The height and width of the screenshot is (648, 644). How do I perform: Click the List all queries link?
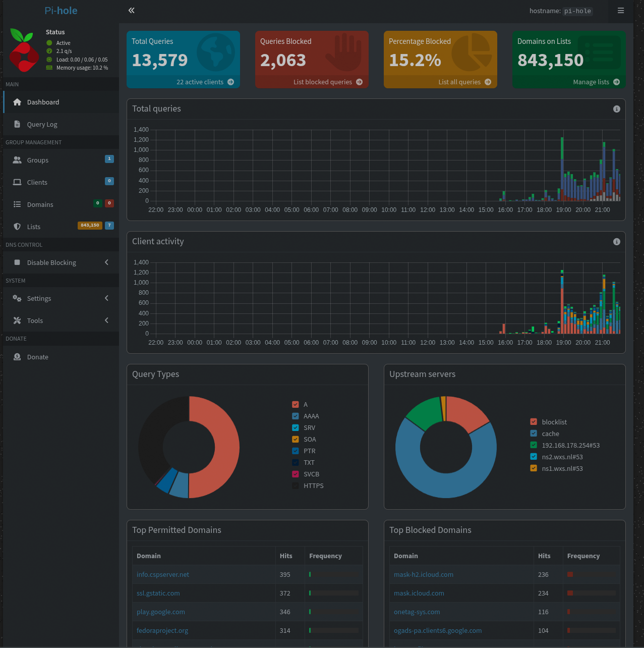[459, 82]
